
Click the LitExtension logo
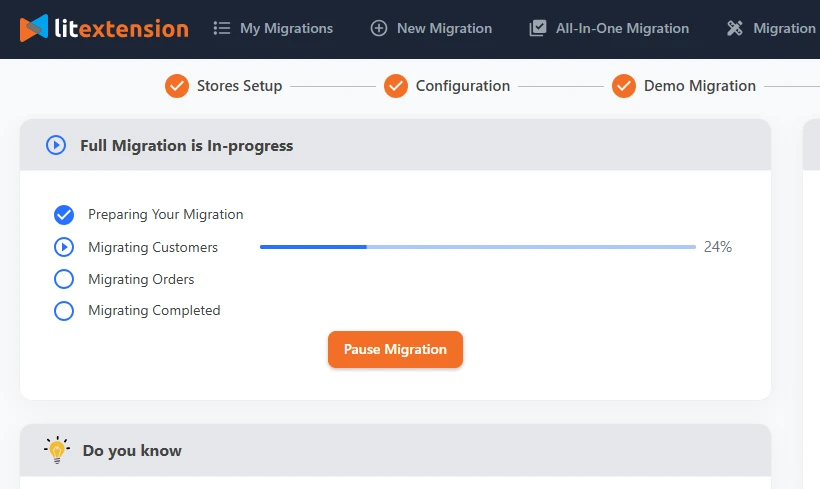[x=104, y=28]
